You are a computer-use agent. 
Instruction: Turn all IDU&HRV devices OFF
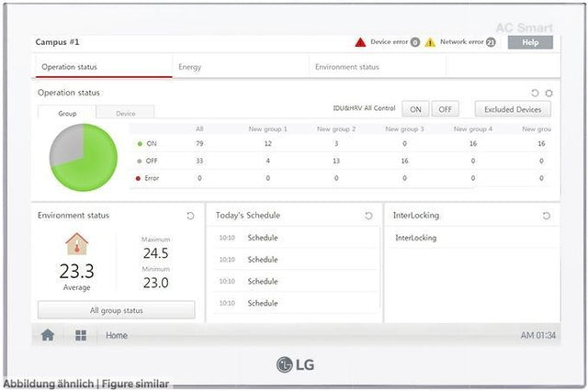click(x=445, y=109)
